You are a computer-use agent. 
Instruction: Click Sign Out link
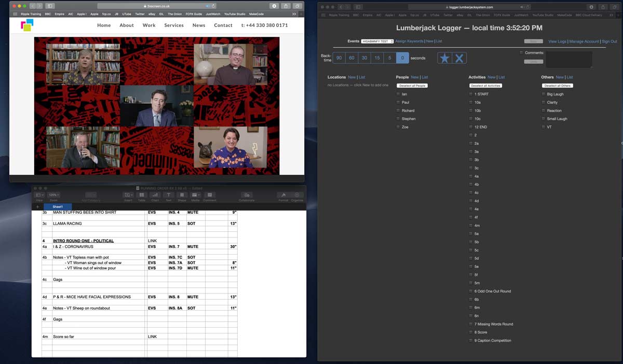(610, 41)
